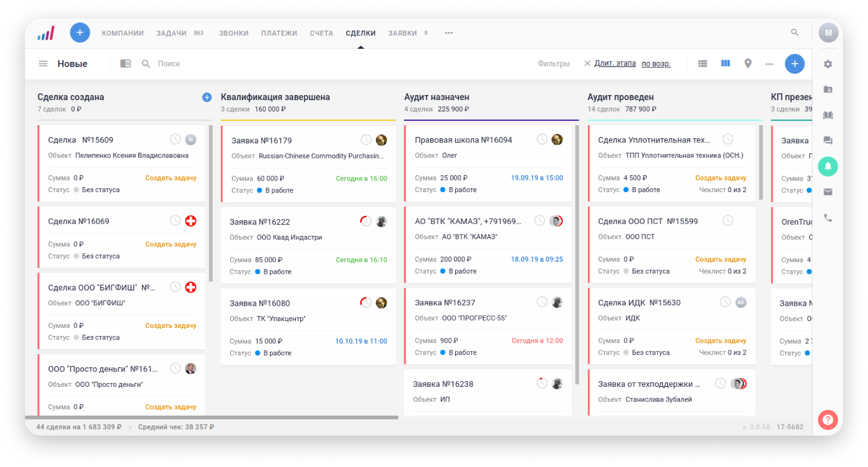This screenshot has height=467, width=868.
Task: Open the phone icon in right sidebar
Action: click(828, 218)
